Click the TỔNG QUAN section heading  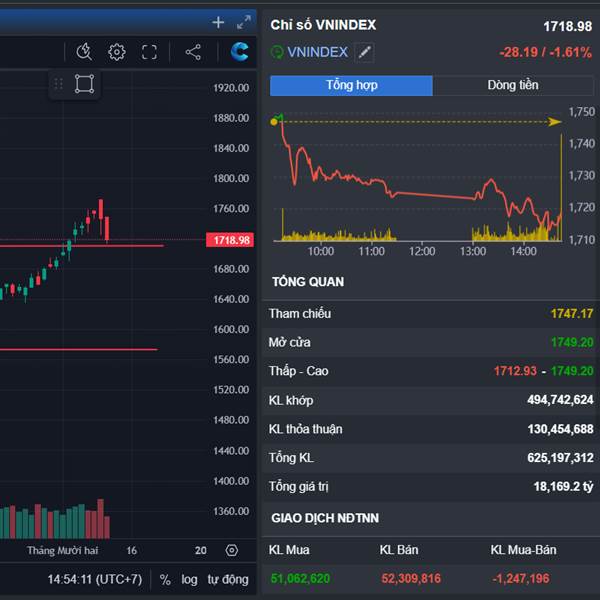point(308,282)
